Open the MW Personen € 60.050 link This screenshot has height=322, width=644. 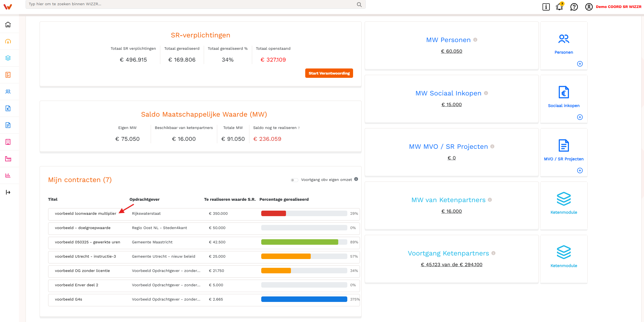[452, 51]
